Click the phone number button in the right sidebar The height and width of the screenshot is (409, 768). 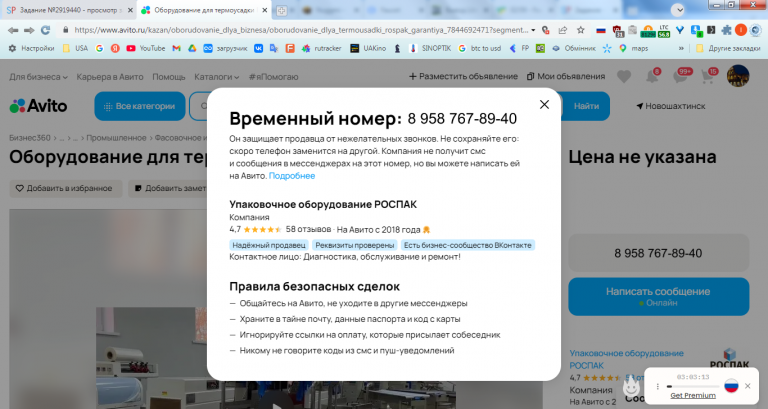[658, 253]
